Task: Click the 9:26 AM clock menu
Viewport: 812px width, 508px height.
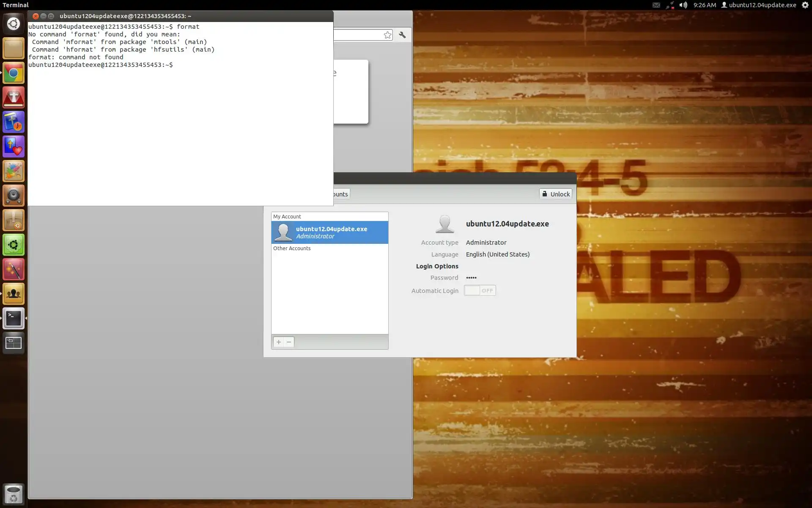Action: [705, 5]
